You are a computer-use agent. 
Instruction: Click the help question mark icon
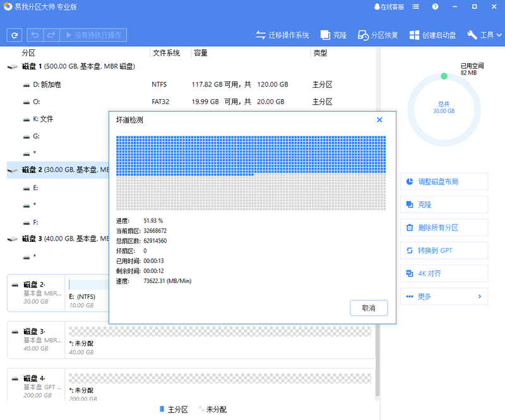coord(434,6)
